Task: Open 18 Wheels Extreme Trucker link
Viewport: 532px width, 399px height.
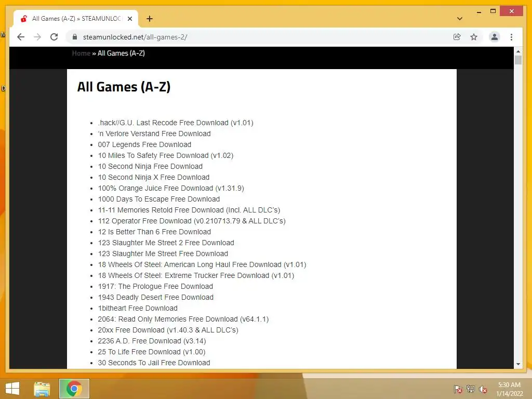Action: 196,275
